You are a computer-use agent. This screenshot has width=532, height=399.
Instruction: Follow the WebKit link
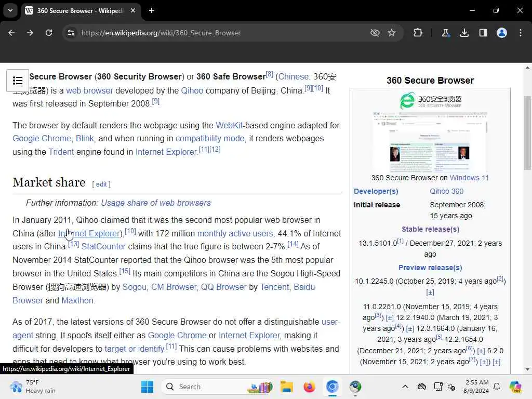(x=229, y=126)
